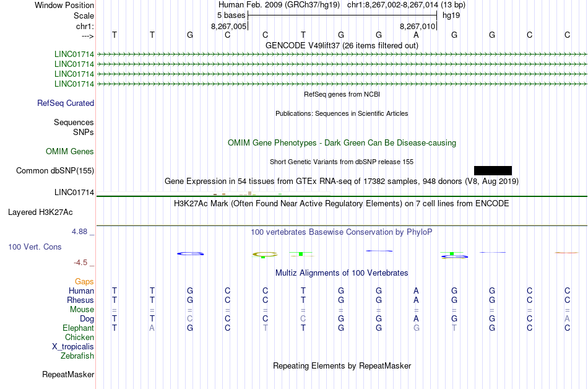Screen dimensions: 588x389
Task: Click the '8,267,010' position marker
Action: [417, 26]
